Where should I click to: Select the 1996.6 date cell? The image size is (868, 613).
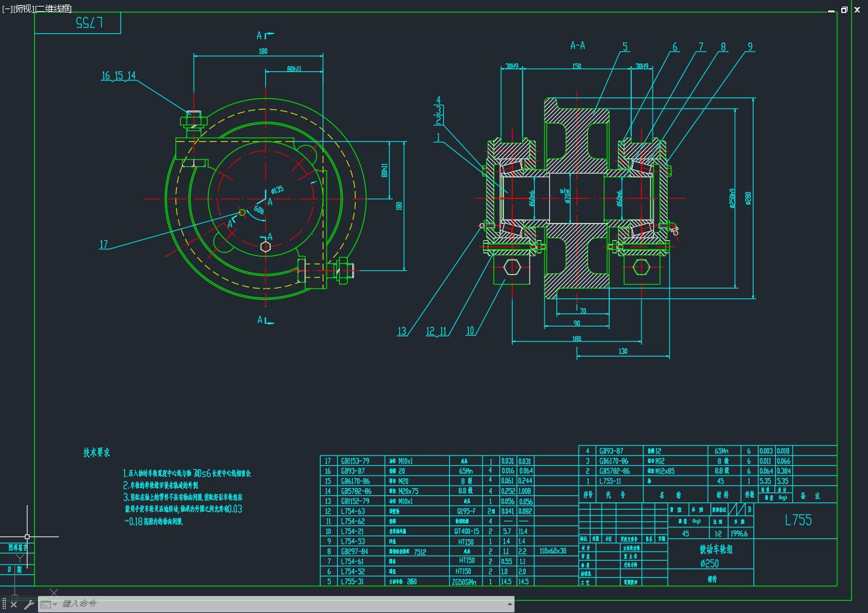coord(738,534)
